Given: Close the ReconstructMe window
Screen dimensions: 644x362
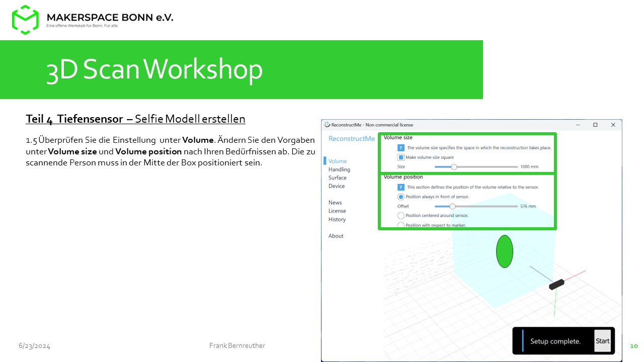Looking at the screenshot, I should click(613, 125).
